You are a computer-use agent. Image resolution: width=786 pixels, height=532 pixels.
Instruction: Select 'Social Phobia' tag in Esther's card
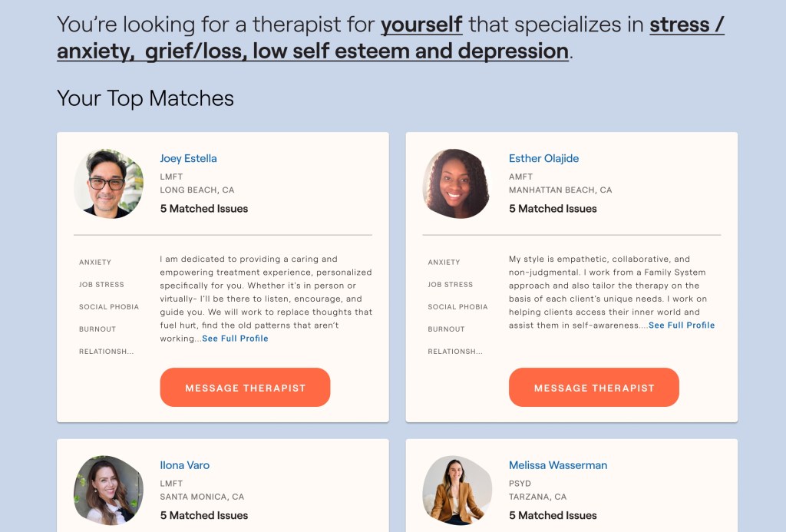[457, 307]
